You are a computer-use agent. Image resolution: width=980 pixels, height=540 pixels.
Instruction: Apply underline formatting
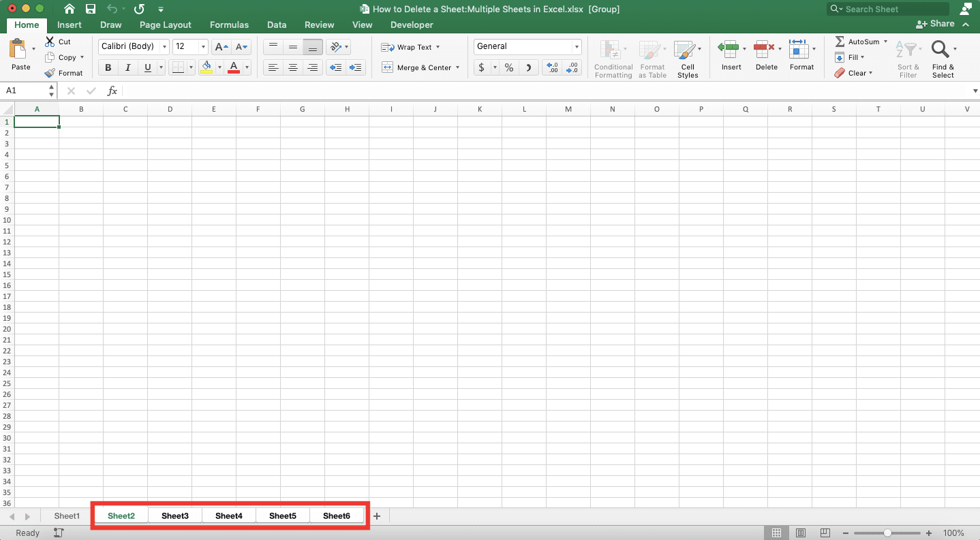click(147, 67)
